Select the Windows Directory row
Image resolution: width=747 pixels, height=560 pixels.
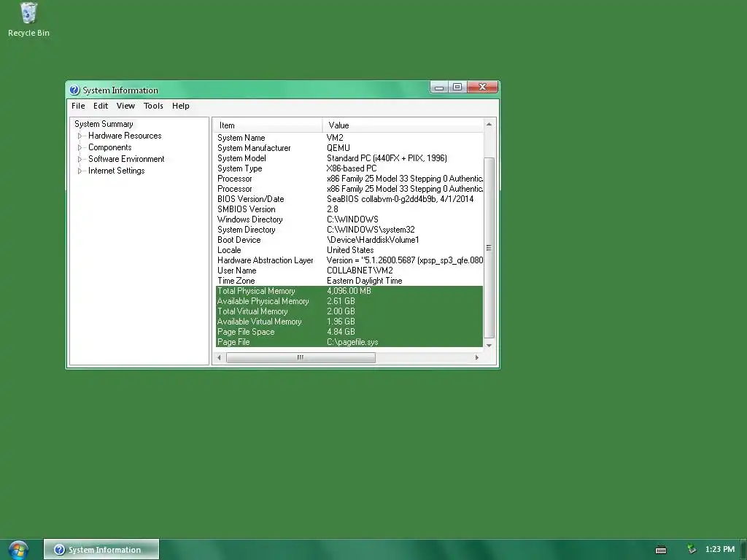pos(349,219)
